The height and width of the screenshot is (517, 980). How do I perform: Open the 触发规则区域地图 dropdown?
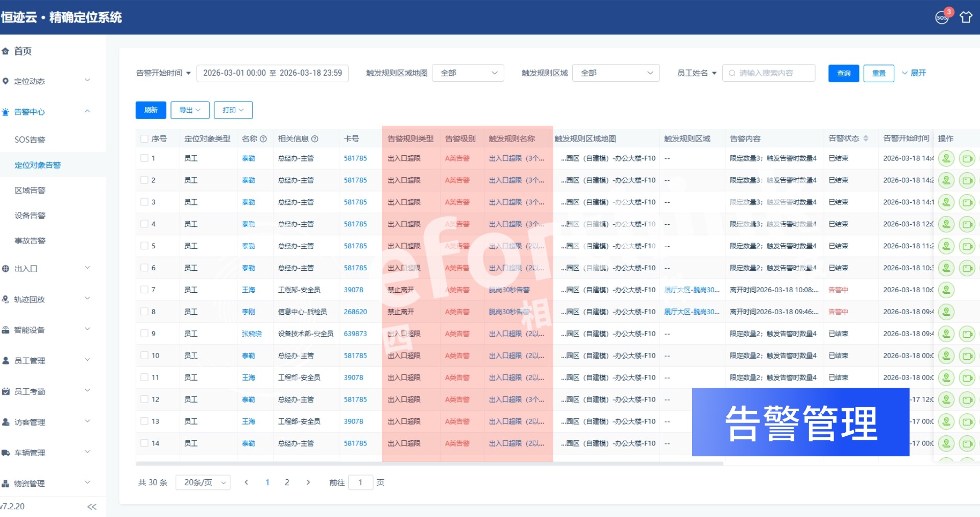click(468, 73)
